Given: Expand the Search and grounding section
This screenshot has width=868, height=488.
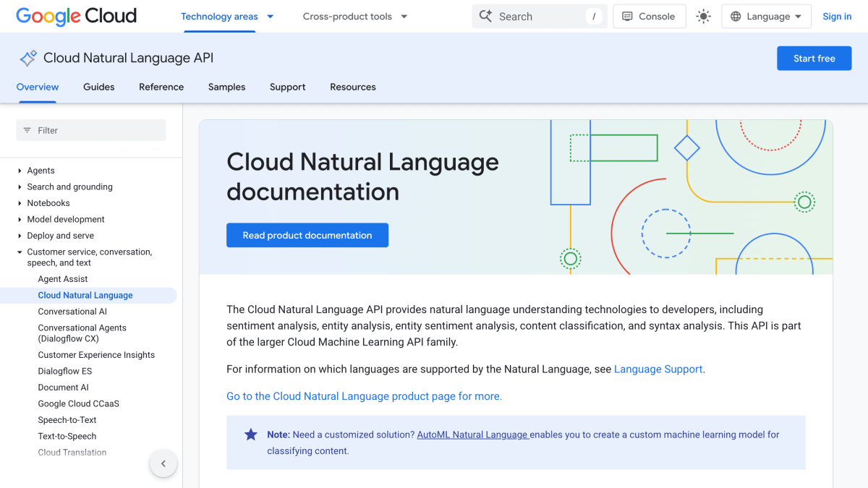Looking at the screenshot, I should pos(20,187).
